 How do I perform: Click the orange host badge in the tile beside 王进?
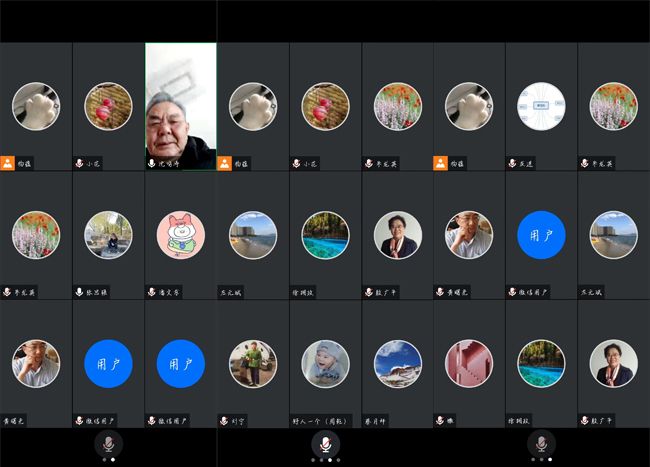click(x=440, y=163)
